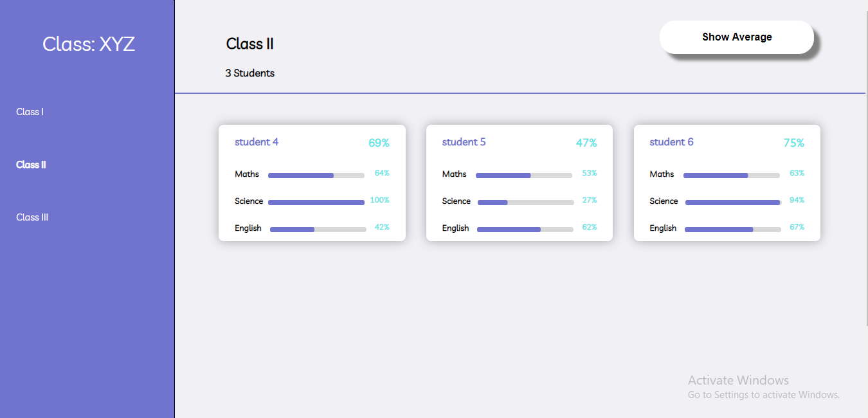
Task: Click the Class: XYZ header text
Action: [x=88, y=44]
